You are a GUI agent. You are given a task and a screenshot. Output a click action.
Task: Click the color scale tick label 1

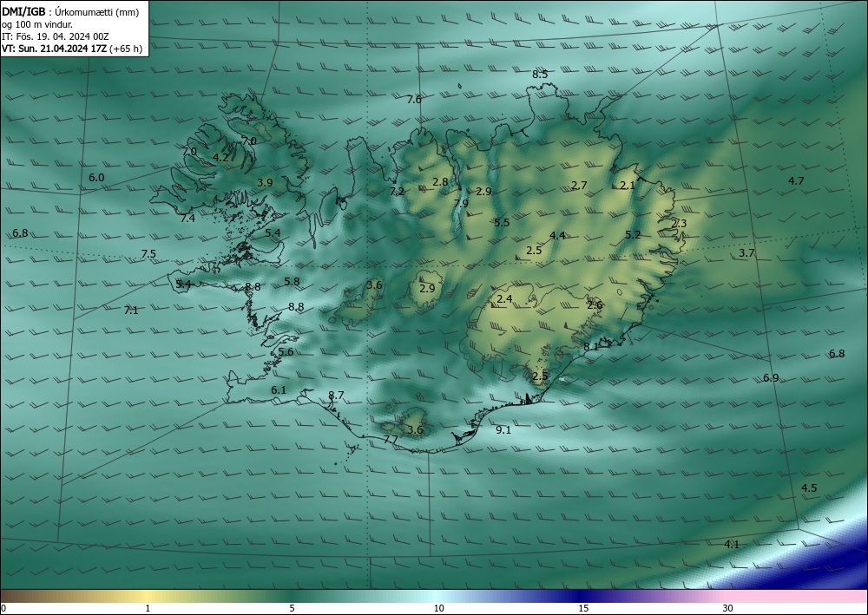pyautogui.click(x=148, y=608)
